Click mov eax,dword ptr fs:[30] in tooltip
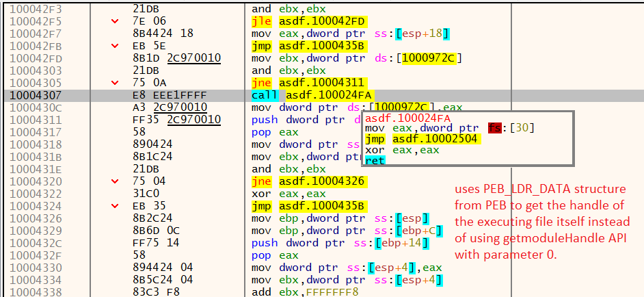This screenshot has width=644, height=297. pos(450,129)
